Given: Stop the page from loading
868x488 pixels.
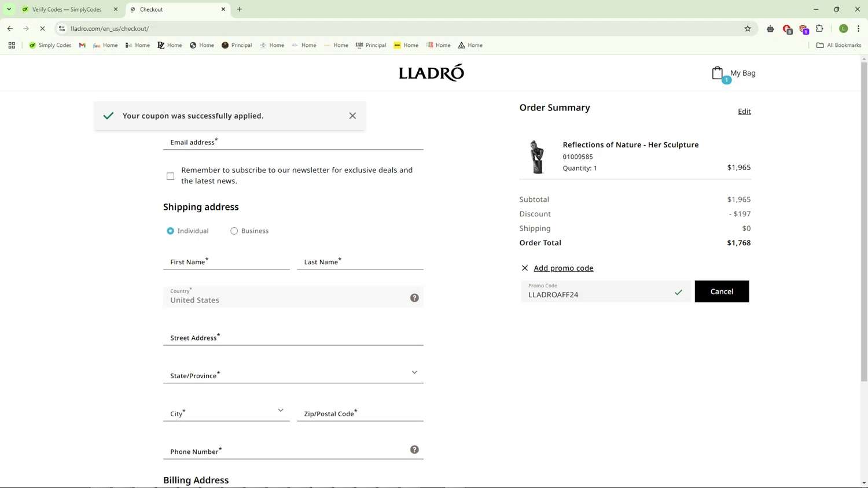Looking at the screenshot, I should 42,28.
